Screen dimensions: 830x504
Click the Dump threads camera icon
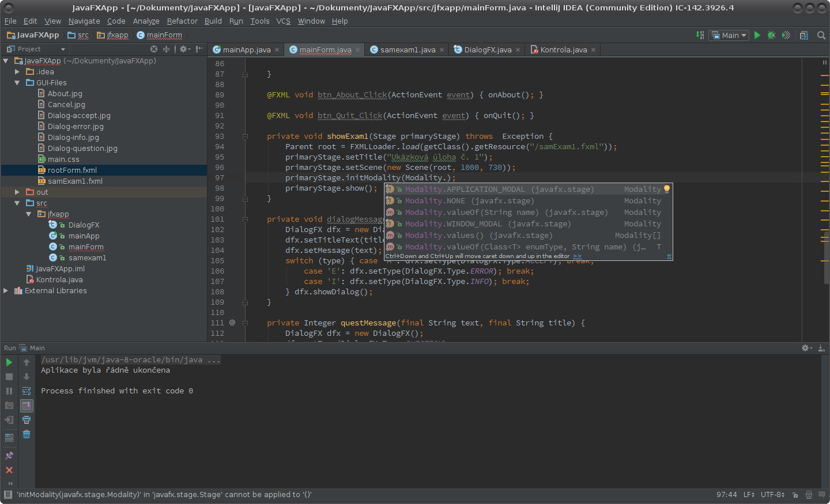click(x=9, y=406)
